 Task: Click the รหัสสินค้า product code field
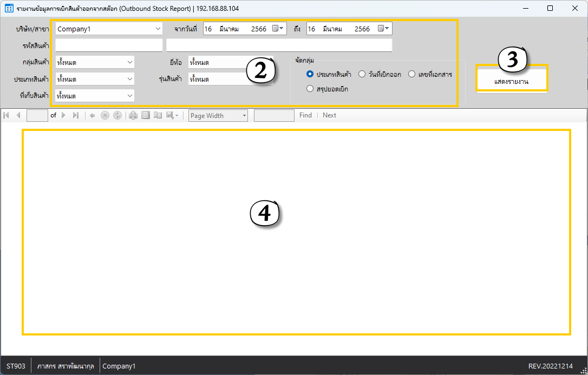(x=109, y=45)
